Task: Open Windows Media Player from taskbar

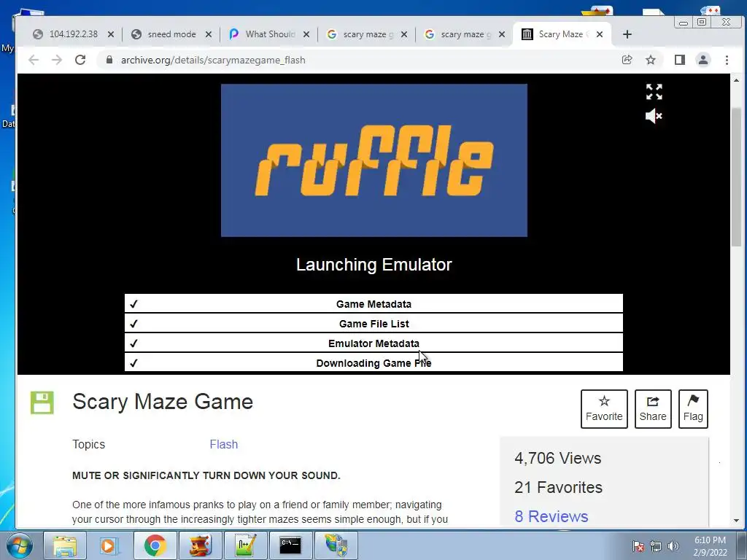Action: point(109,545)
